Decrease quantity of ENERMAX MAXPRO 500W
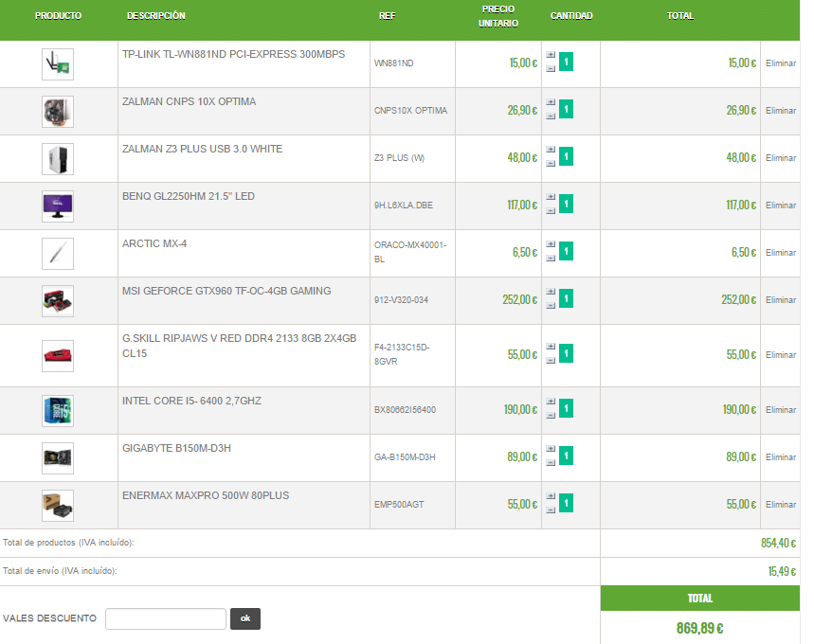The width and height of the screenshot is (814, 644). [x=551, y=510]
